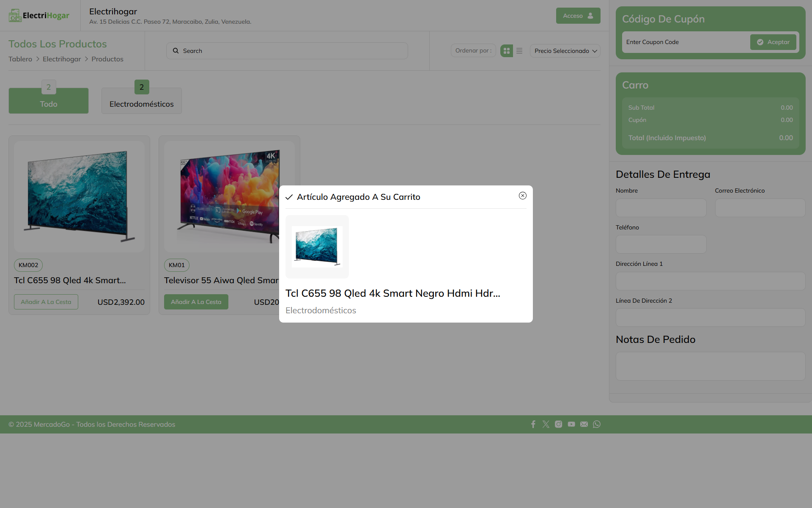
Task: Open the YouTube icon in footer
Action: tap(571, 424)
